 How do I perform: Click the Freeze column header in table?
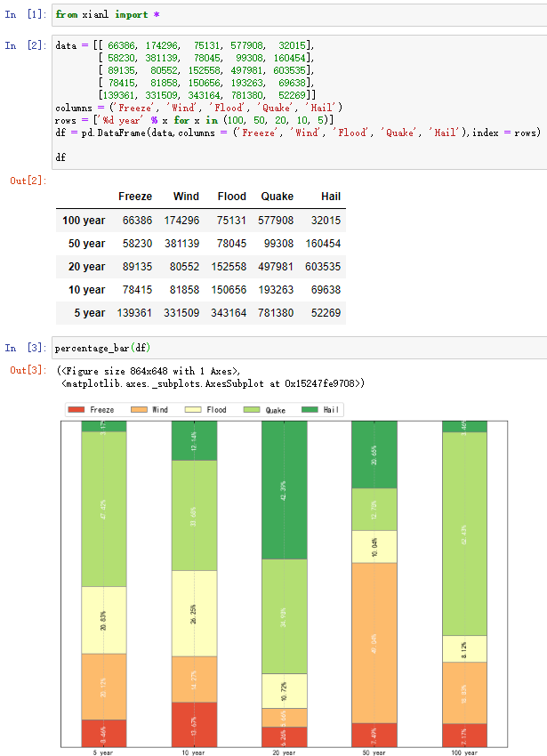135,197
